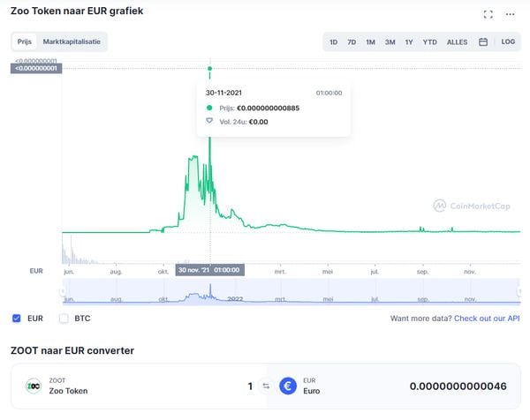This screenshot has width=530, height=420.
Task: Choose the 3M time range
Action: [390, 42]
